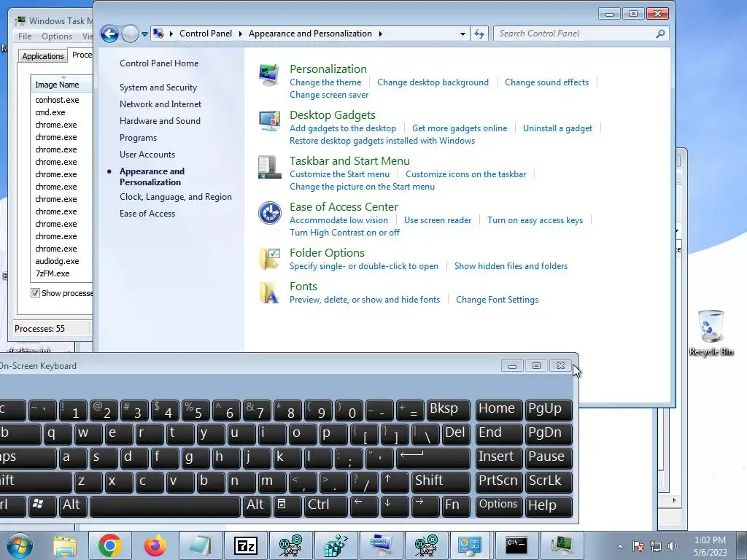The image size is (747, 560).
Task: Click Customize icons on the taskbar link
Action: [x=466, y=174]
